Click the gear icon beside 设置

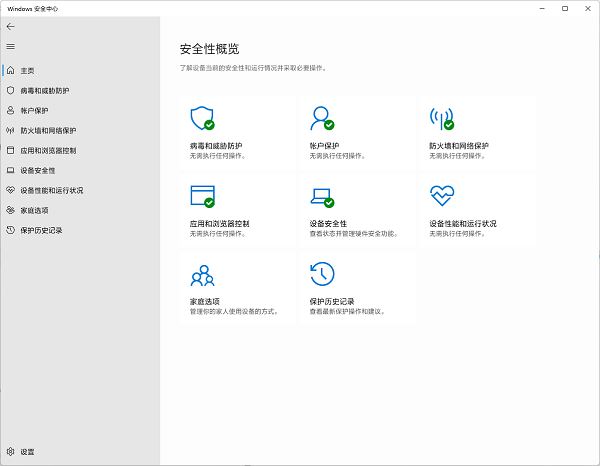pyautogui.click(x=11, y=451)
